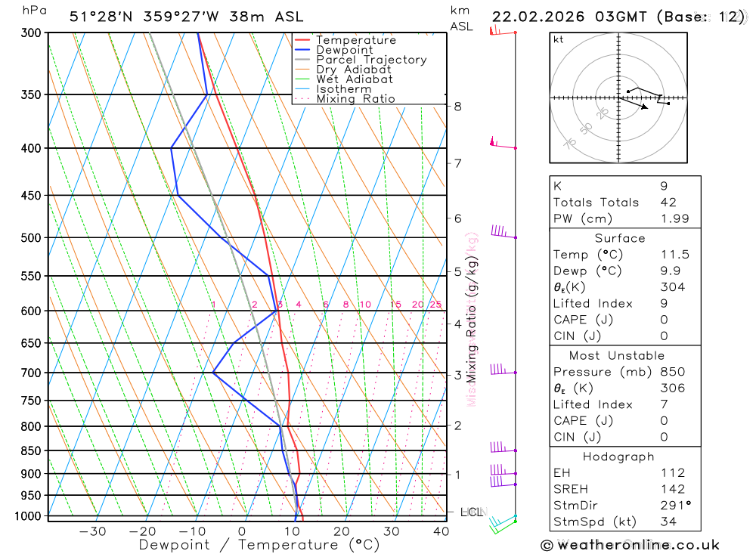Click the surface Dewp value 9.9
Image resolution: width=756 pixels, height=554 pixels.
tap(671, 271)
